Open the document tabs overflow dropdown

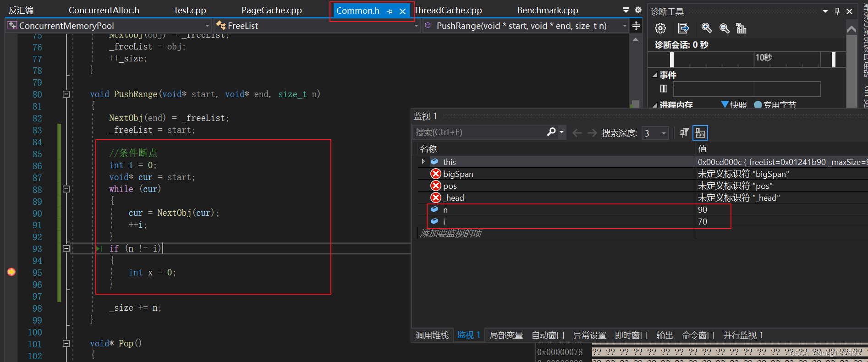(x=626, y=10)
